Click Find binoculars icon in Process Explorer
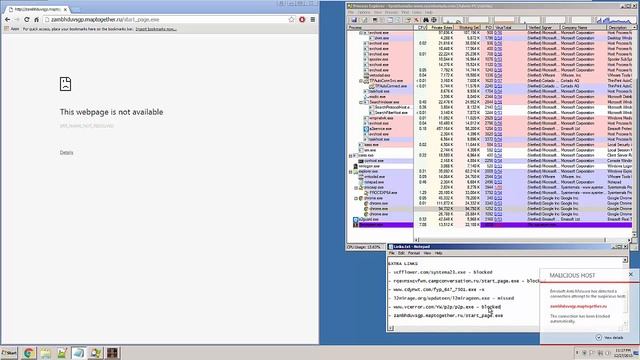 coord(426,20)
